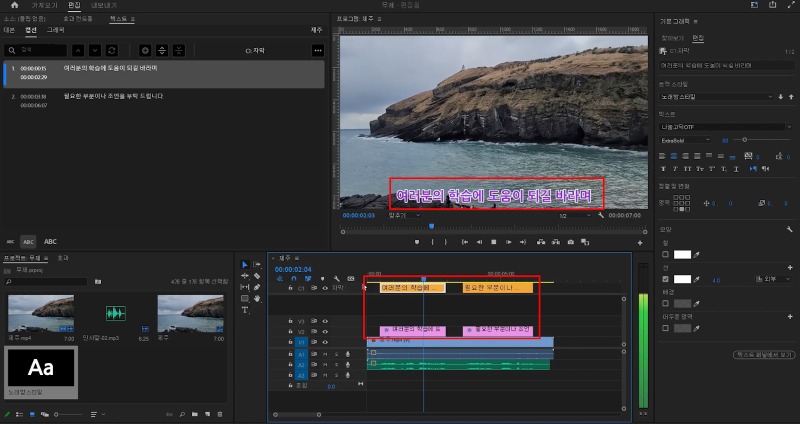Open the font family dropdown
This screenshot has width=800, height=424.
click(x=722, y=127)
